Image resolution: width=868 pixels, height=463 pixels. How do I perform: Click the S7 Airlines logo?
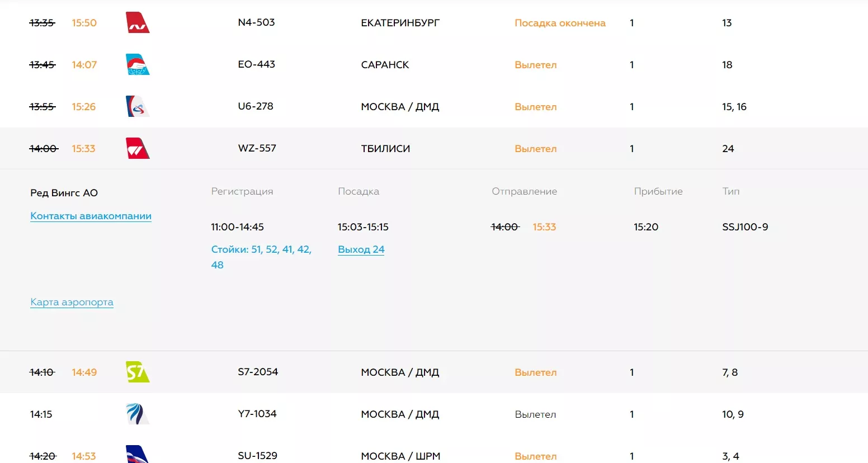click(138, 372)
